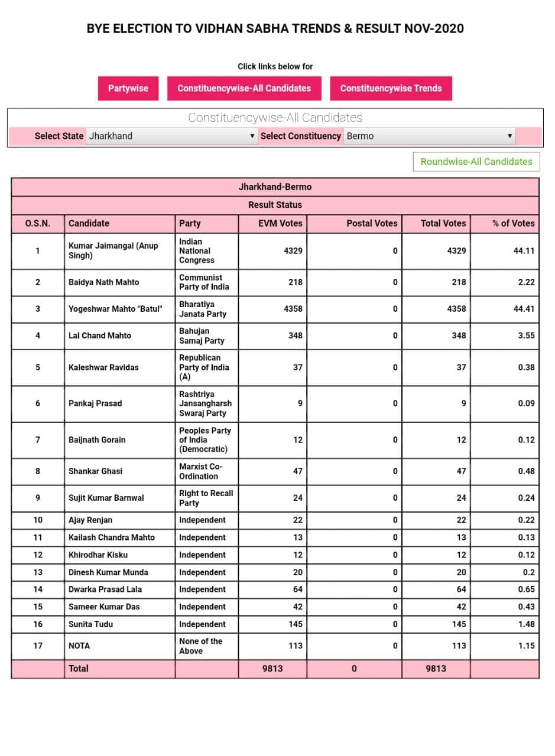Expand the Select State dropdown showing Jharkhand
The image size is (555, 756).
coord(172,136)
